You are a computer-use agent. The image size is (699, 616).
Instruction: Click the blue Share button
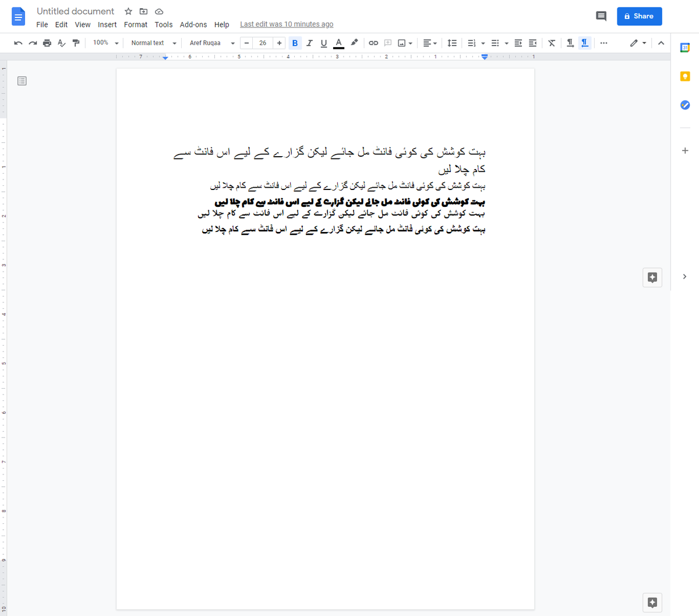(x=640, y=16)
